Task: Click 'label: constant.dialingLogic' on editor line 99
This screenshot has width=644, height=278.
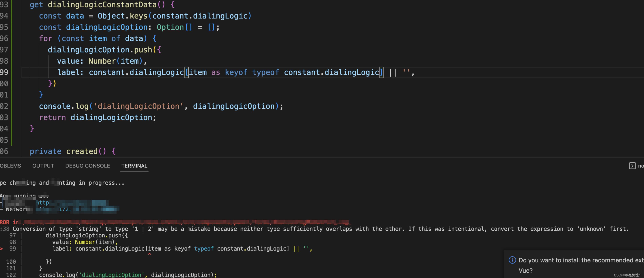Action: (236, 72)
